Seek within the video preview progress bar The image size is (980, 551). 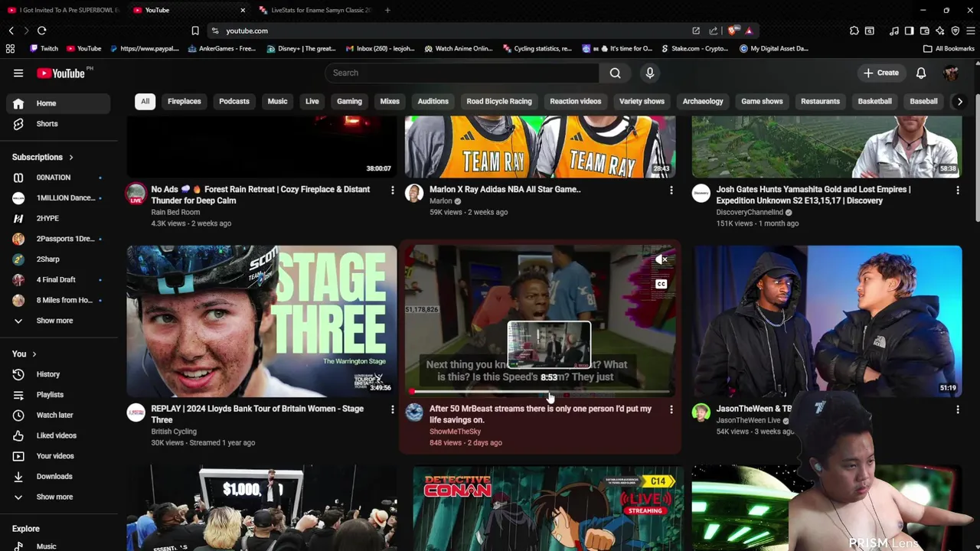pyautogui.click(x=540, y=392)
